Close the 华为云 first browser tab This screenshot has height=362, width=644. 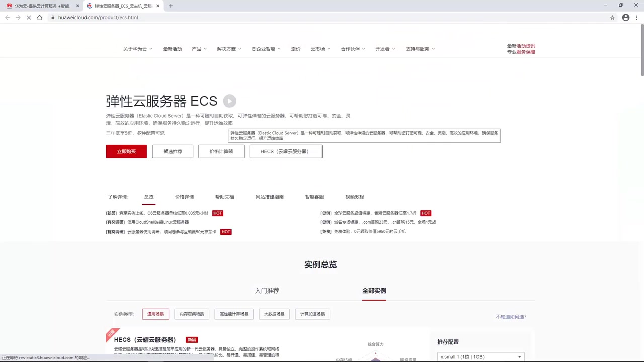click(77, 6)
